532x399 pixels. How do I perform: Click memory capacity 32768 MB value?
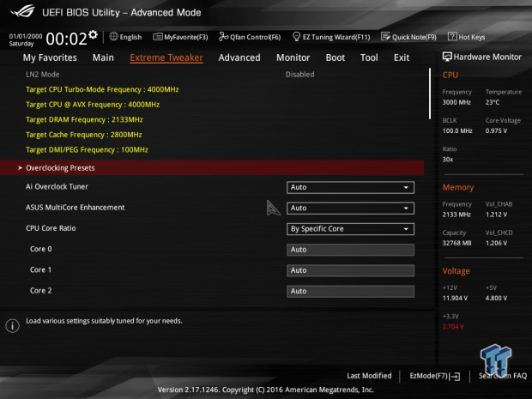456,243
